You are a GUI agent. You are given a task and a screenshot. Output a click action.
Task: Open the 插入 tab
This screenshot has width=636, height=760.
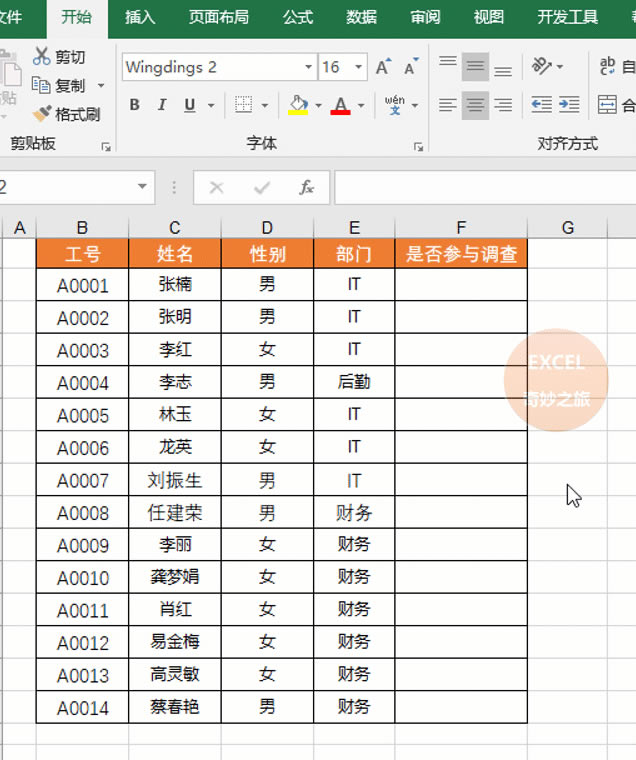(140, 17)
